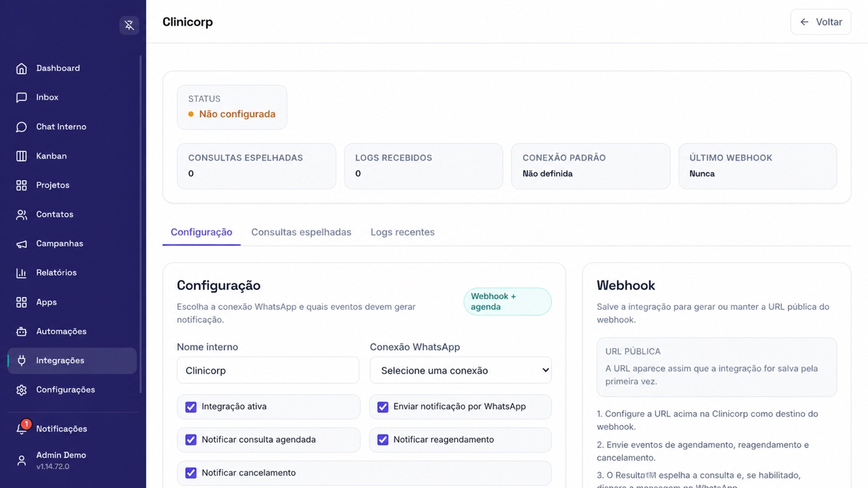Click the Inbox message icon
This screenshot has height=488, width=868.
[22, 98]
